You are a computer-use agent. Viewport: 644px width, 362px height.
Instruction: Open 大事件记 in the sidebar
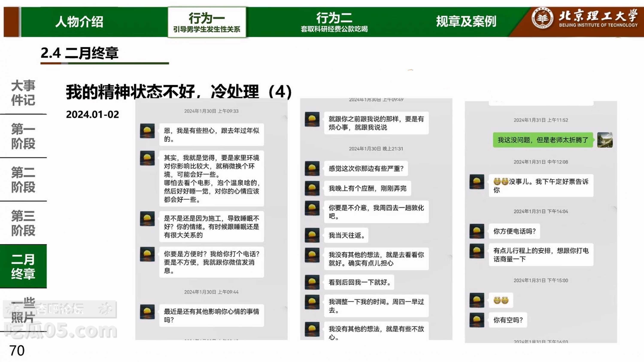pos(23,93)
